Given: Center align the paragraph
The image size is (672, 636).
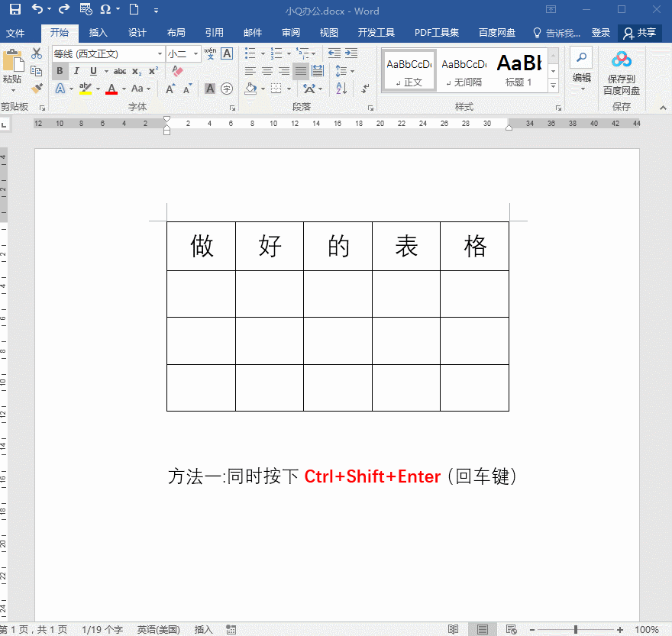Looking at the screenshot, I should point(267,71).
